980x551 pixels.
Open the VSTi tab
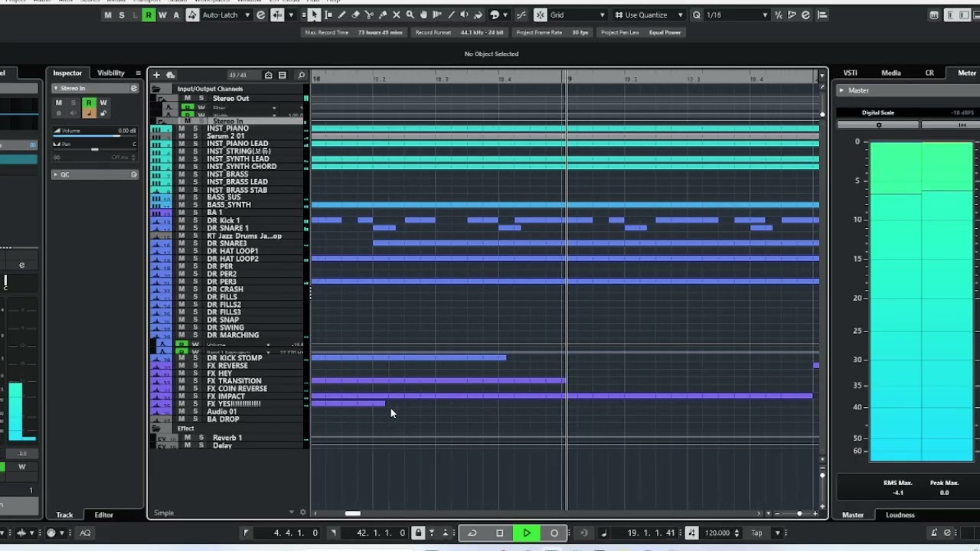(850, 73)
